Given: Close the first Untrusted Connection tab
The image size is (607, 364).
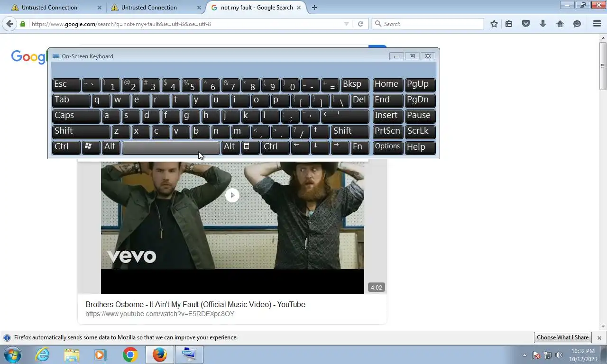Looking at the screenshot, I should pyautogui.click(x=99, y=8).
